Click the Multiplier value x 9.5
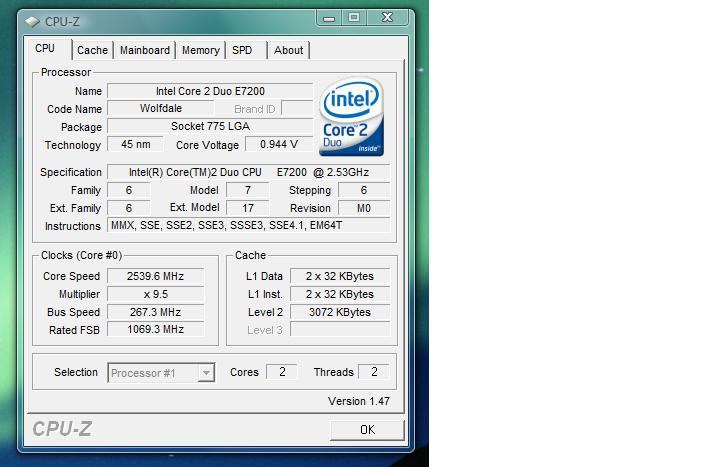 (x=156, y=294)
